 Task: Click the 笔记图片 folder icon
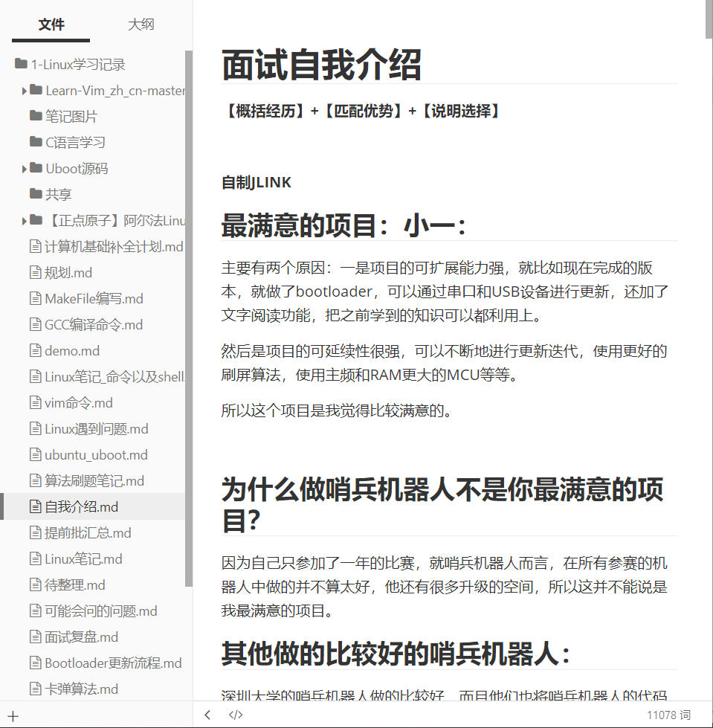pos(36,115)
